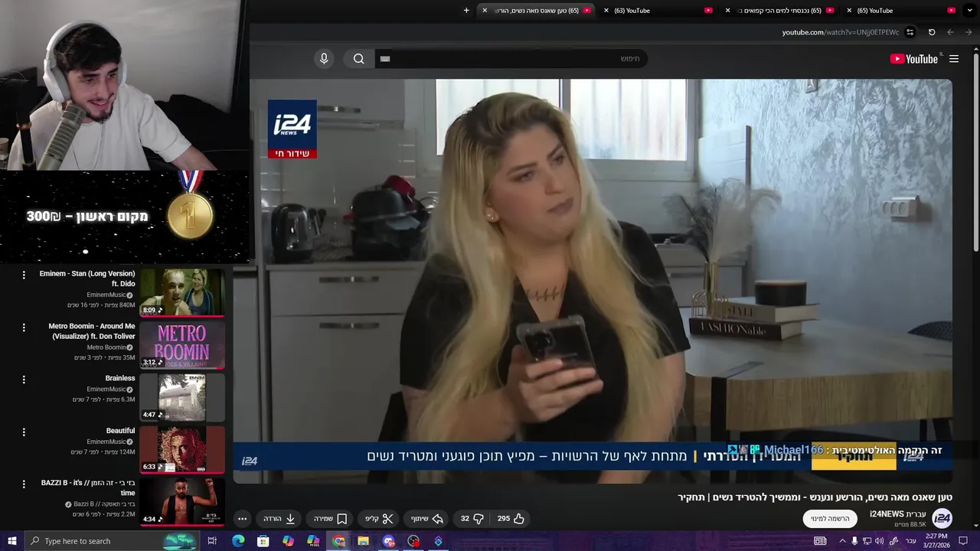Reload the page with the refresh icon
The image size is (980, 551).
pyautogui.click(x=932, y=32)
